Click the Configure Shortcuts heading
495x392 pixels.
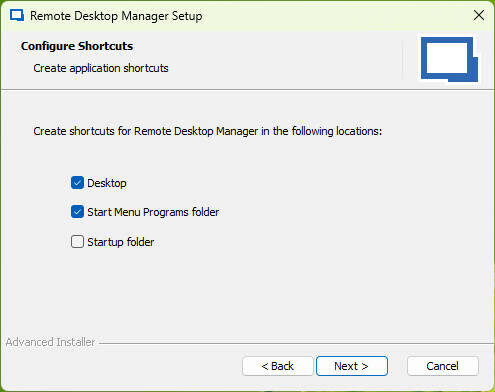click(x=77, y=46)
